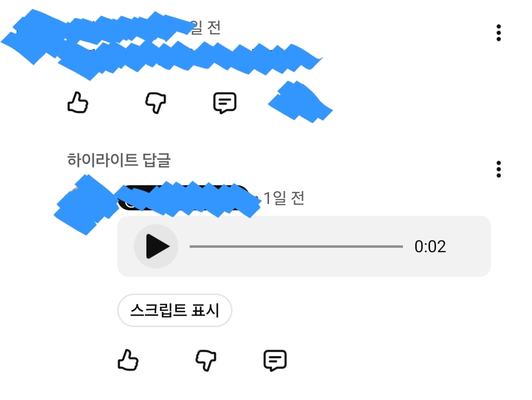
Task: Reply to the voice reply
Action: click(x=275, y=360)
